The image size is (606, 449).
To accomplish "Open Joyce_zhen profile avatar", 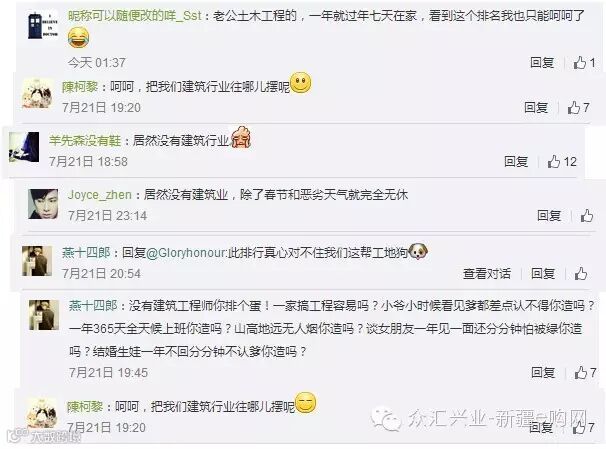I will (43, 204).
